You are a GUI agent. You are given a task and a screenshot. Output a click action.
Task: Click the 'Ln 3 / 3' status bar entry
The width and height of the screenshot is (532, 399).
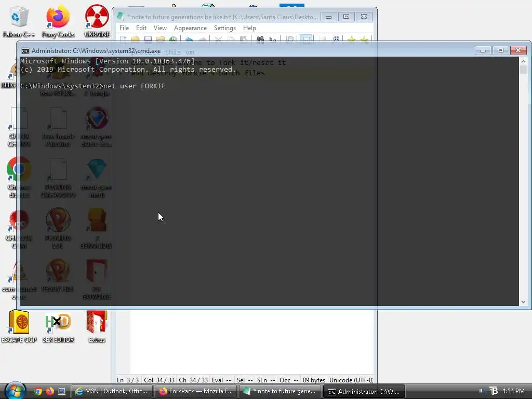pyautogui.click(x=128, y=380)
